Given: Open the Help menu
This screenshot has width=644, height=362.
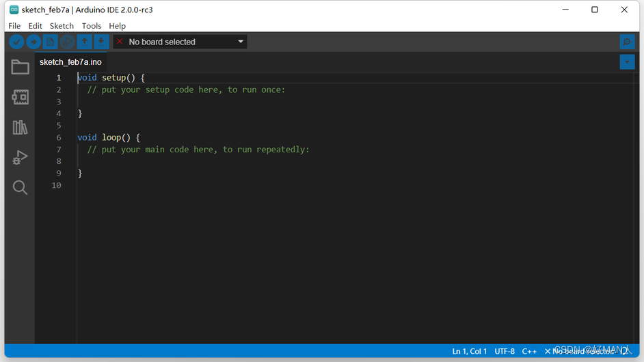Looking at the screenshot, I should tap(117, 26).
